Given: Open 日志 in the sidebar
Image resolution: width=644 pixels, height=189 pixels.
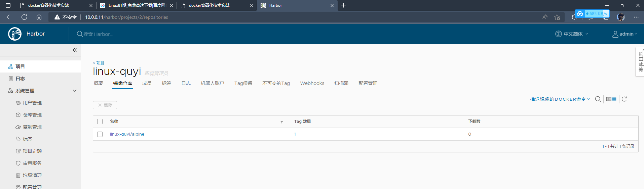Looking at the screenshot, I should click(x=40, y=79).
